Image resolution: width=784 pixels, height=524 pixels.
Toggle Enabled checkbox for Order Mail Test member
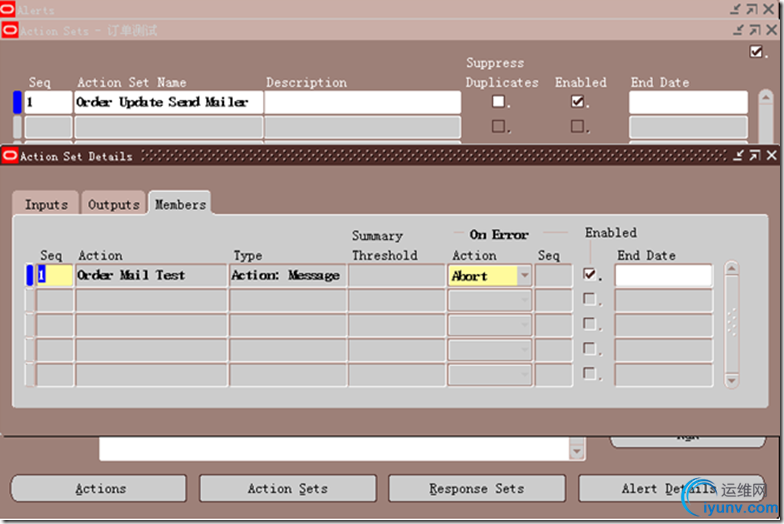point(590,274)
